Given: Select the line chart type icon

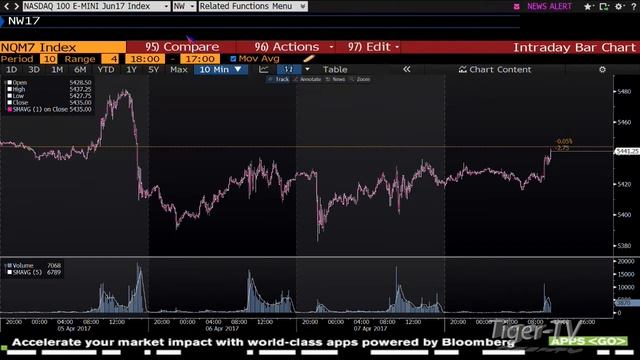Looking at the screenshot, I should [x=264, y=69].
